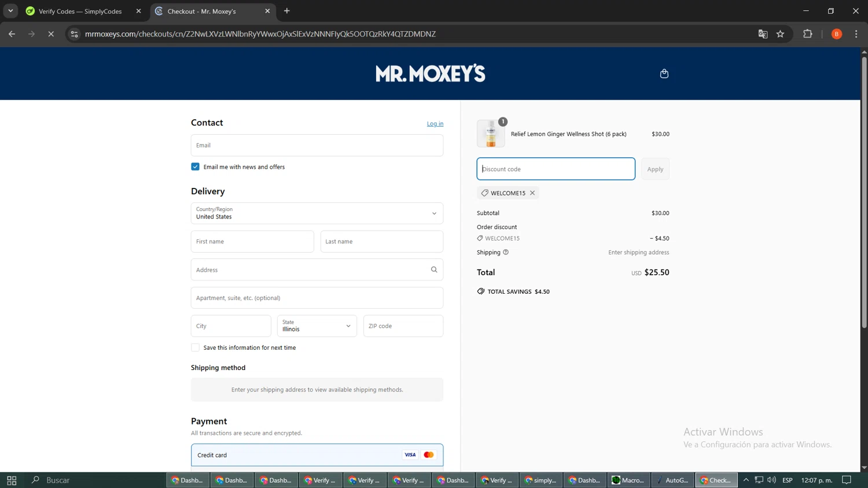Click the translate page icon

763,34
